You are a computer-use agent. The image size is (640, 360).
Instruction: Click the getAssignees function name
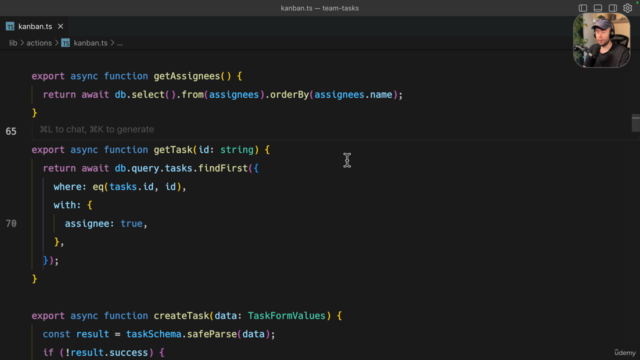pyautogui.click(x=187, y=76)
